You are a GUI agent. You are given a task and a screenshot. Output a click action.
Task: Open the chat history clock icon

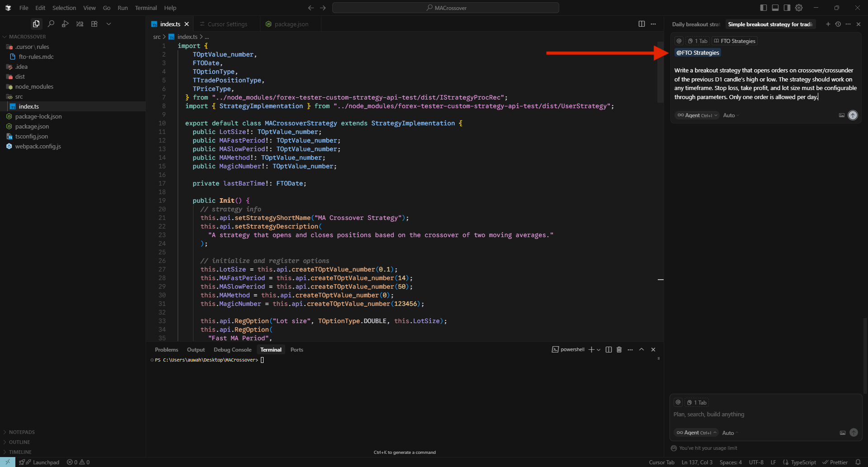(x=838, y=24)
